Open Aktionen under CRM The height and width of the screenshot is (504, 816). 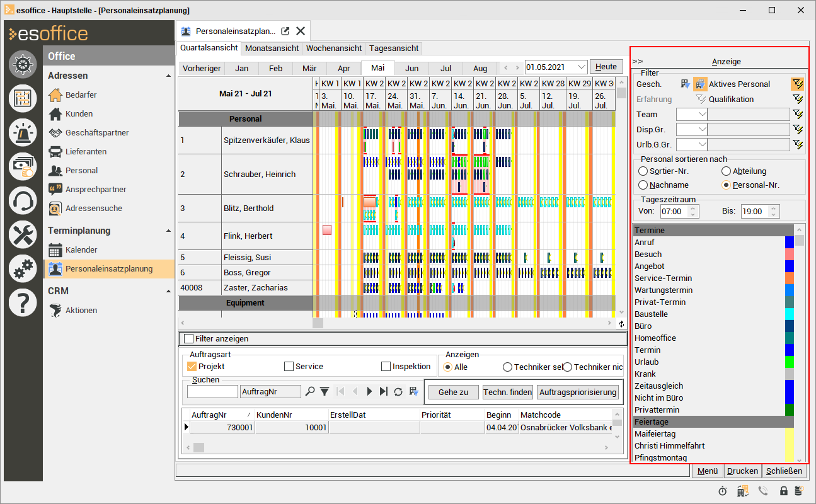pos(81,310)
